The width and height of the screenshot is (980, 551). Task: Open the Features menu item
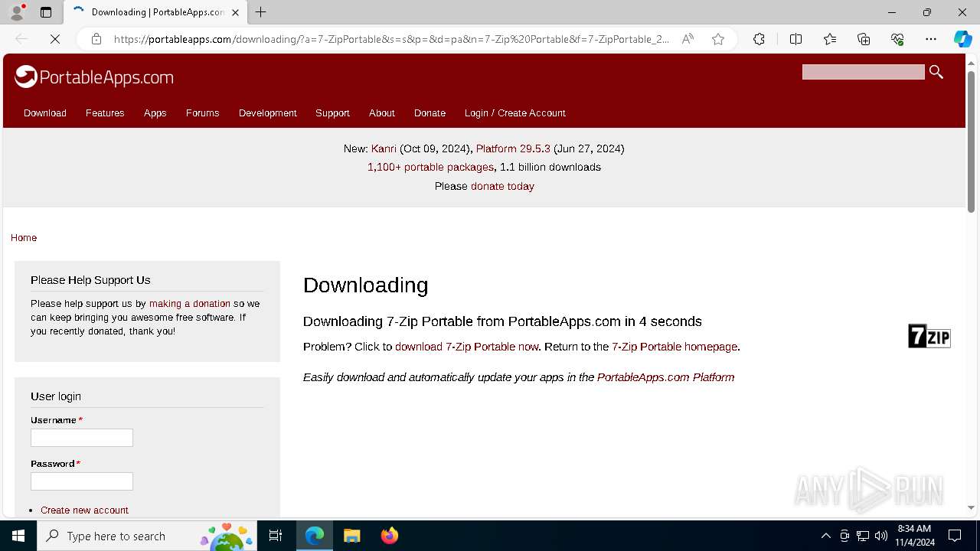(x=105, y=112)
